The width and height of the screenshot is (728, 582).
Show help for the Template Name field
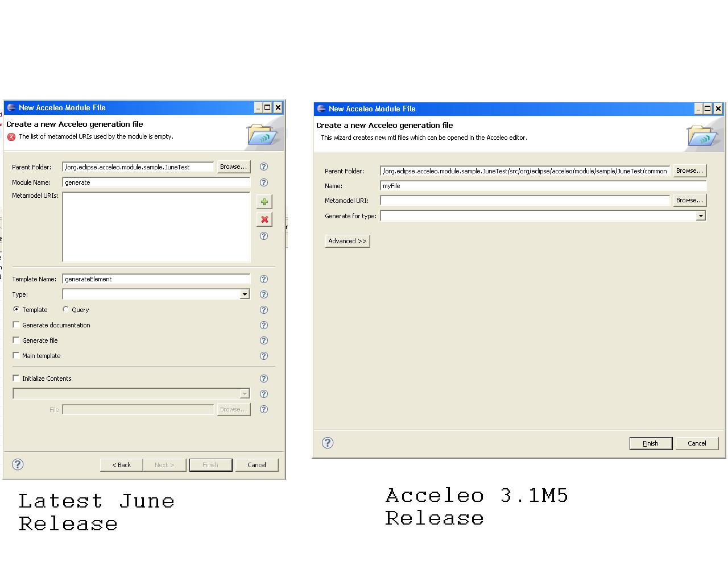(x=264, y=279)
